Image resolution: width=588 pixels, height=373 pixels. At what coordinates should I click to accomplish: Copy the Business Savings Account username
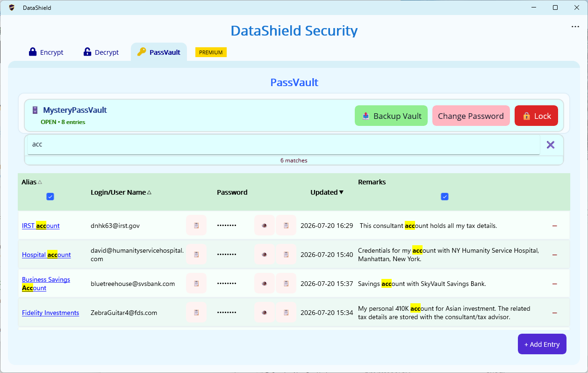click(196, 284)
